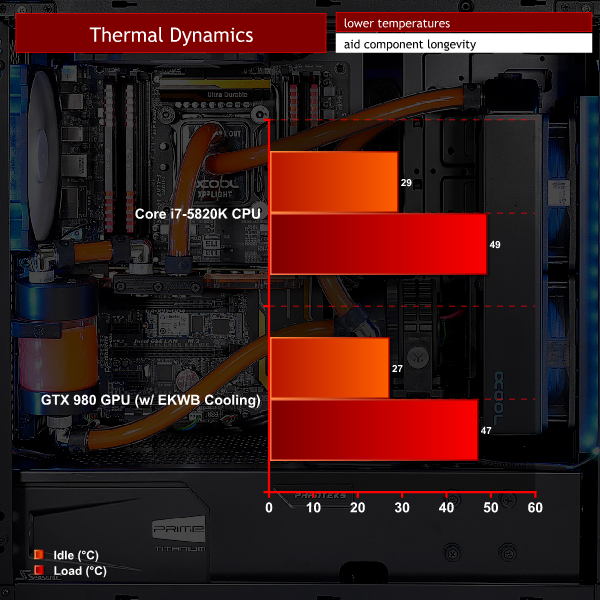Select the GPU idle bar showing 27

point(329,368)
